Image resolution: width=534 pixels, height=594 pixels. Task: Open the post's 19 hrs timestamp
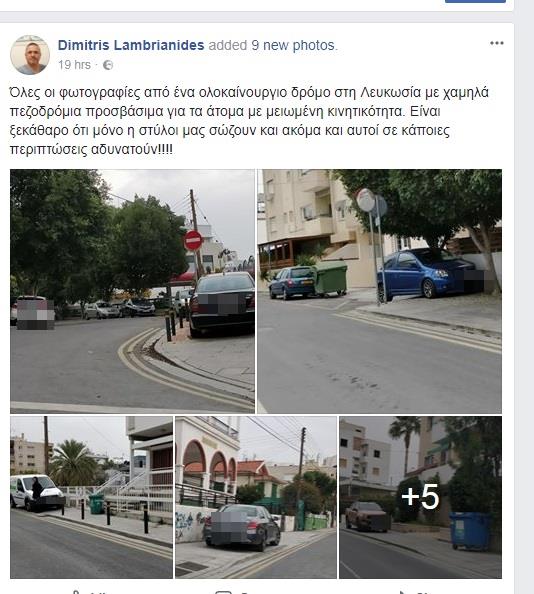click(x=74, y=65)
